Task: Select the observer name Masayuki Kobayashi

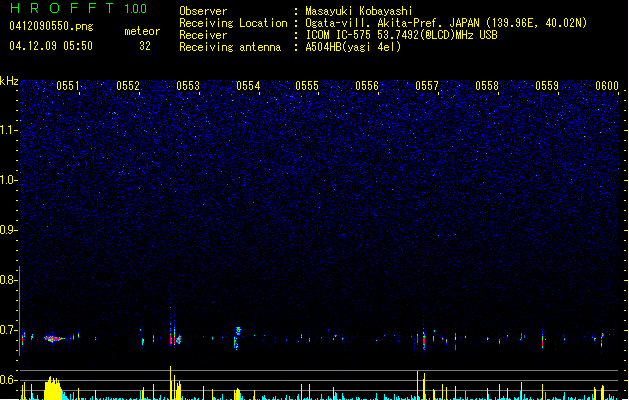Action: tap(359, 11)
